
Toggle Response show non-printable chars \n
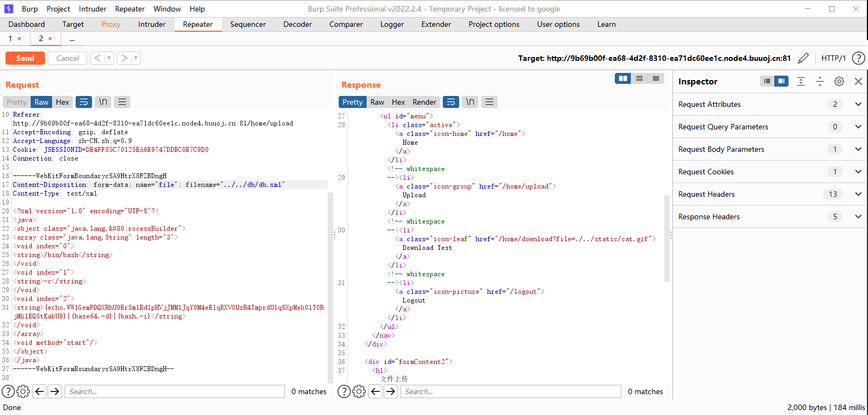(470, 102)
